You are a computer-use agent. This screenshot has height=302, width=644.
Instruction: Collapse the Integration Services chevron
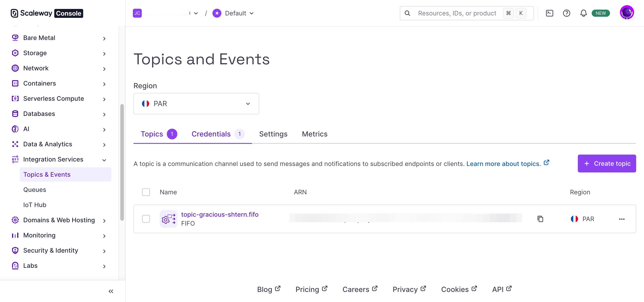pos(104,160)
